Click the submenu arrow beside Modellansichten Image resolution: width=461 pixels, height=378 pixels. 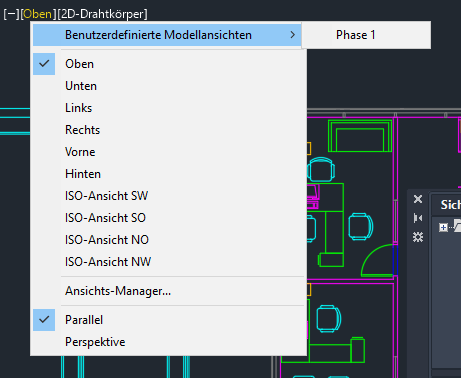pos(293,35)
